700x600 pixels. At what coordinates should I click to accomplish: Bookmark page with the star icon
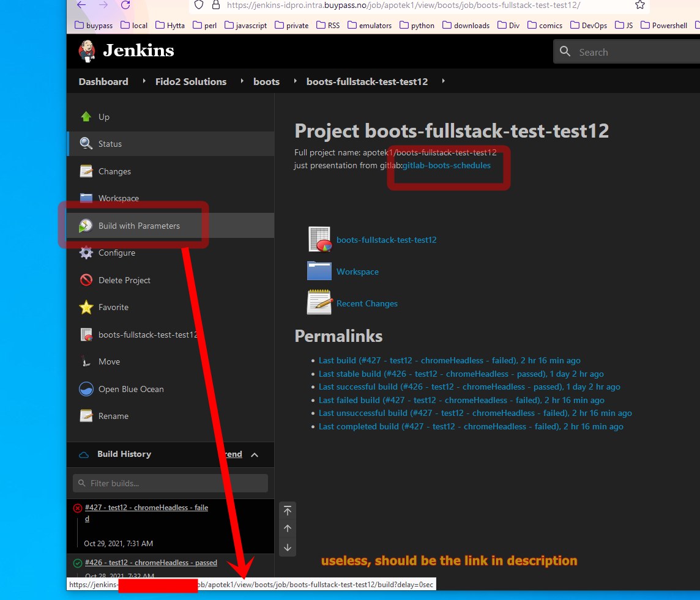click(x=639, y=5)
